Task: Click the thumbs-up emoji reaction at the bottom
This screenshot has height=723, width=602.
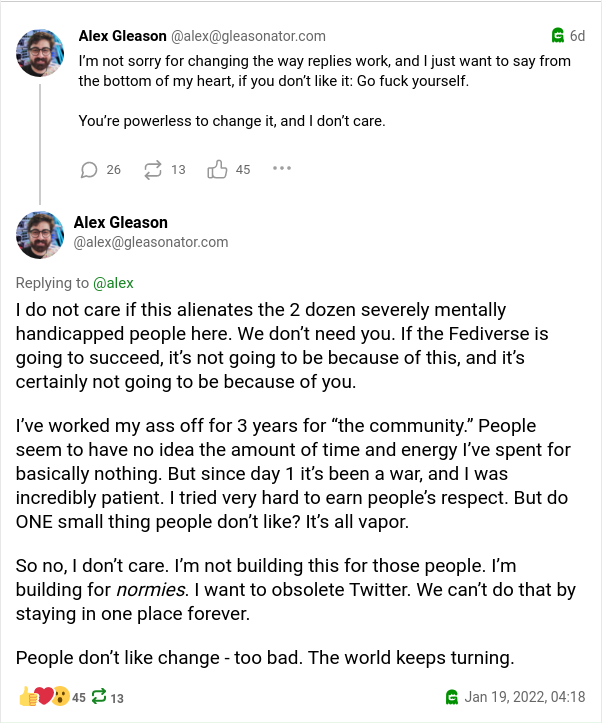Action: (26, 697)
